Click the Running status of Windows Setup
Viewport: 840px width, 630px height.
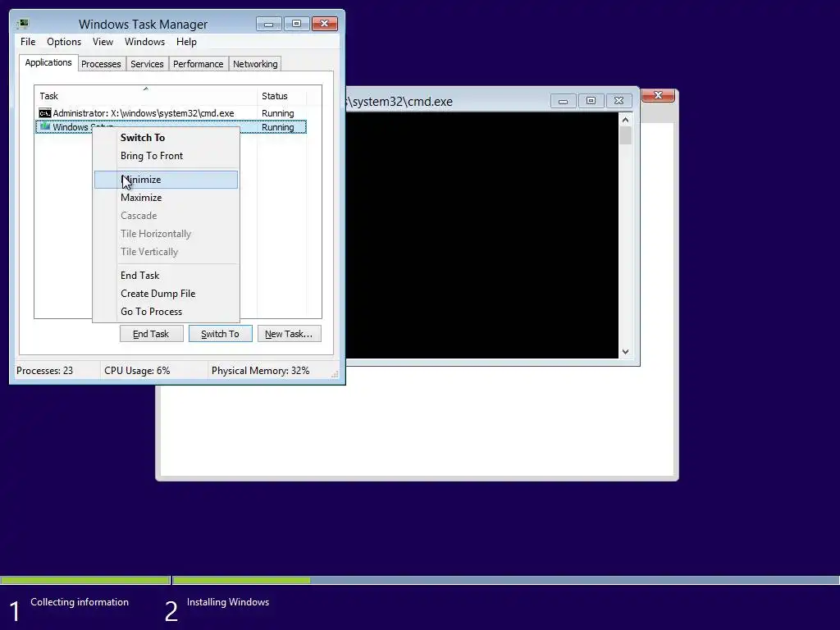[x=277, y=127]
